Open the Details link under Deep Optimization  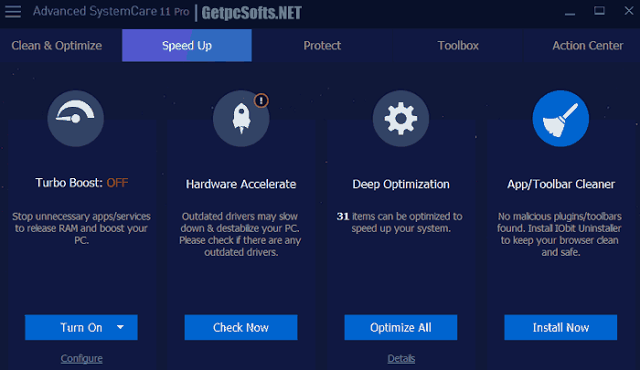click(x=401, y=359)
